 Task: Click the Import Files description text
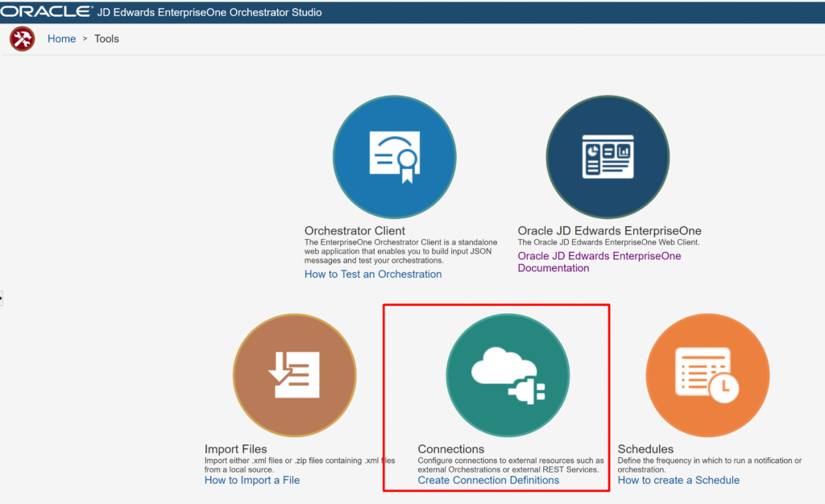(x=300, y=465)
